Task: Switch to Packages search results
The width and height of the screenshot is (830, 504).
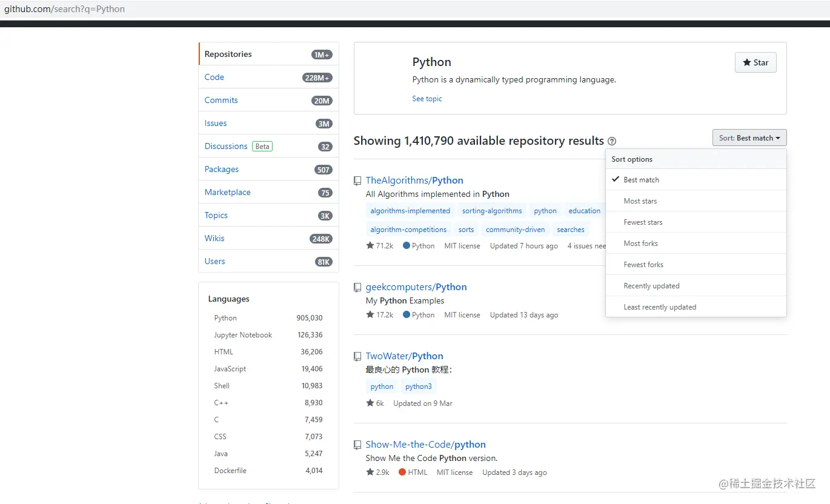Action: (x=268, y=169)
